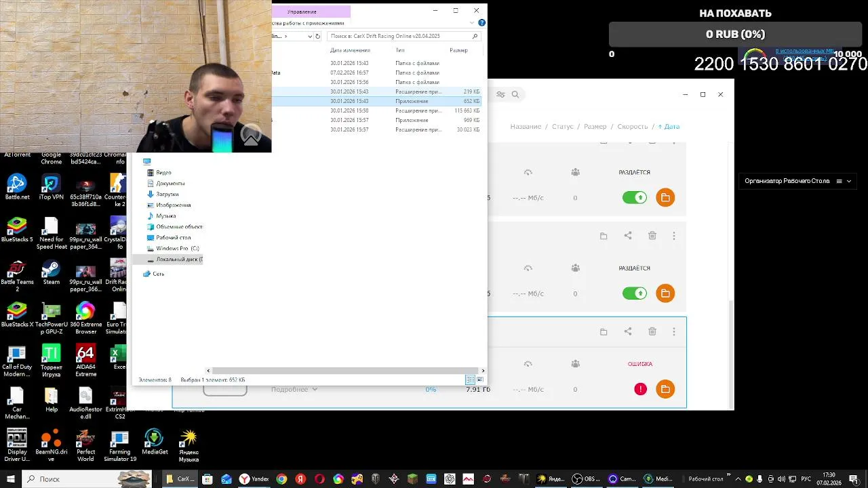Screen dimensions: 868x488
Task: Open the Explorer address history dropdown
Action: 310,36
